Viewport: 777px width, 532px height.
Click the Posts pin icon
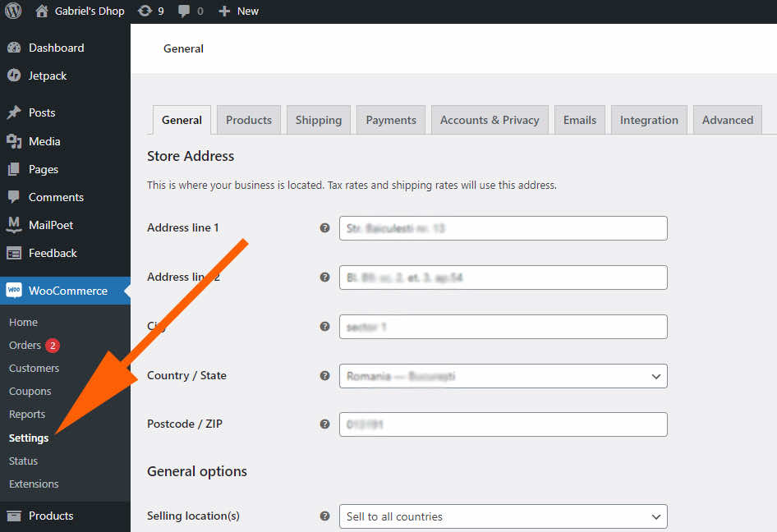pos(14,112)
